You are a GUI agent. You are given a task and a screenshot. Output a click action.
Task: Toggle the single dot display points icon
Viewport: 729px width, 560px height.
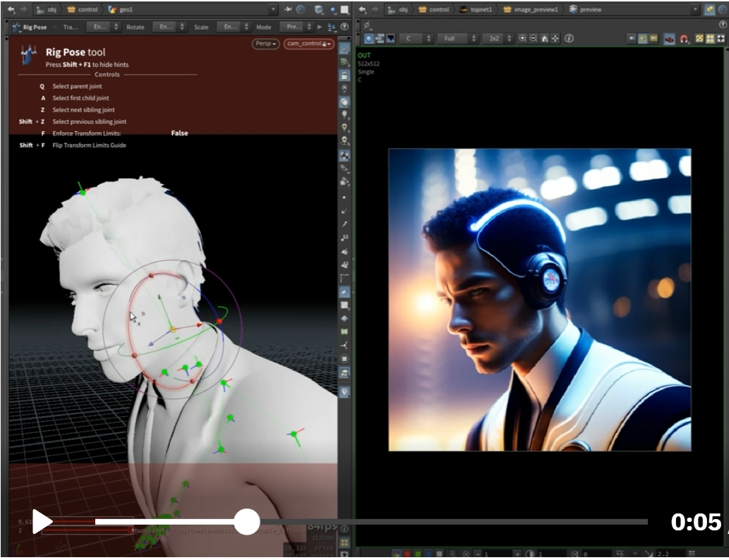point(344,197)
